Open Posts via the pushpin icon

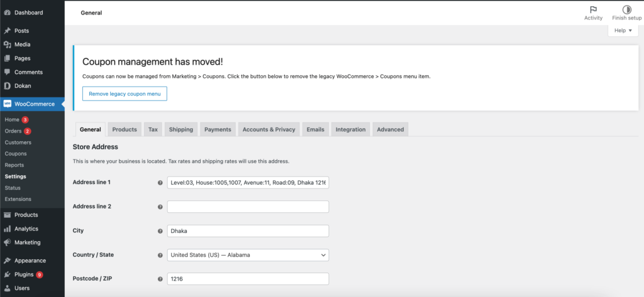point(7,31)
